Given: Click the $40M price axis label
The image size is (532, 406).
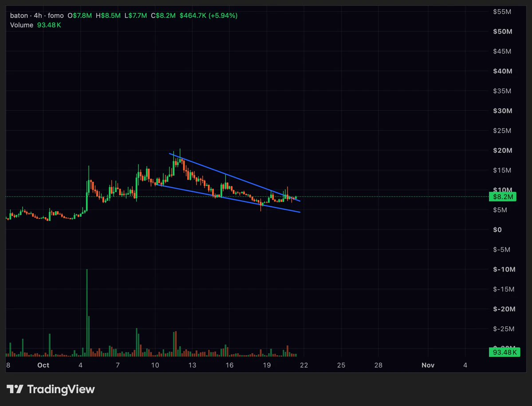Looking at the screenshot, I should coord(502,71).
